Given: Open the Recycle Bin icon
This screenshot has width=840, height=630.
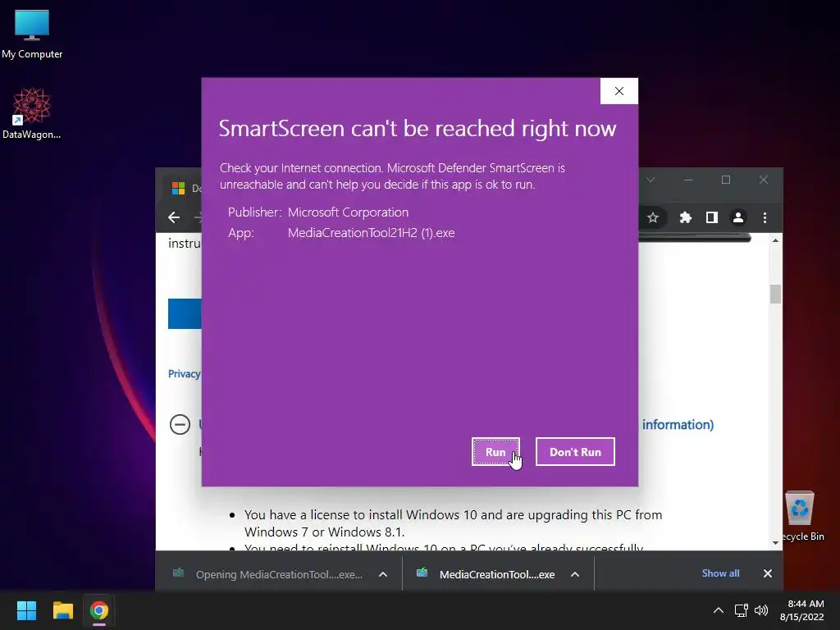Looking at the screenshot, I should click(801, 515).
